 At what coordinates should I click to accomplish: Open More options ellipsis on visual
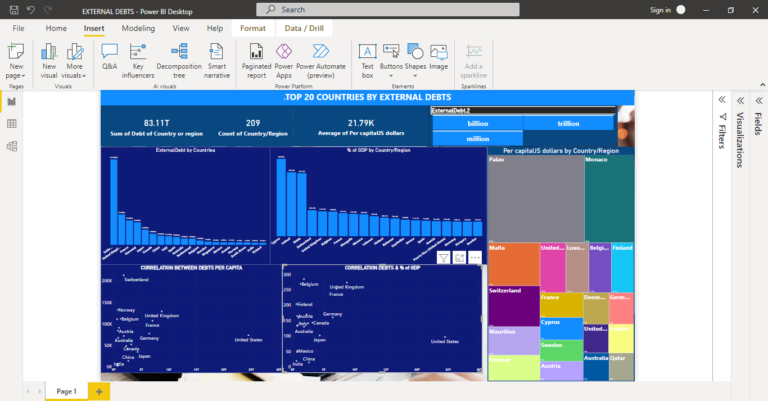pyautogui.click(x=475, y=258)
